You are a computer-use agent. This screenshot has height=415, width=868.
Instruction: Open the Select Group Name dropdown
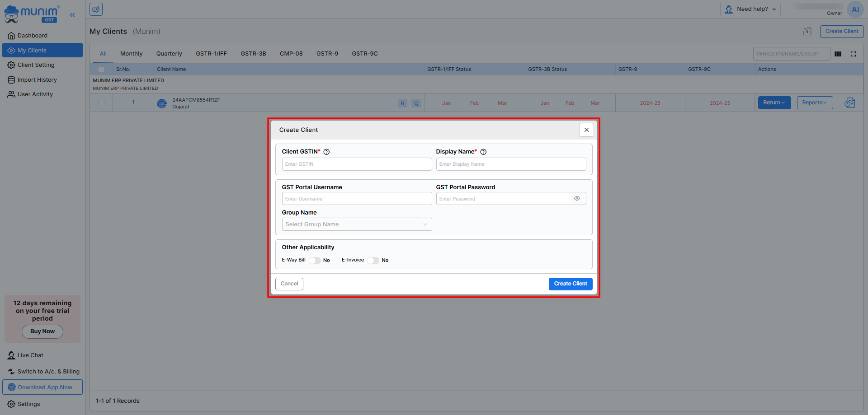click(357, 224)
